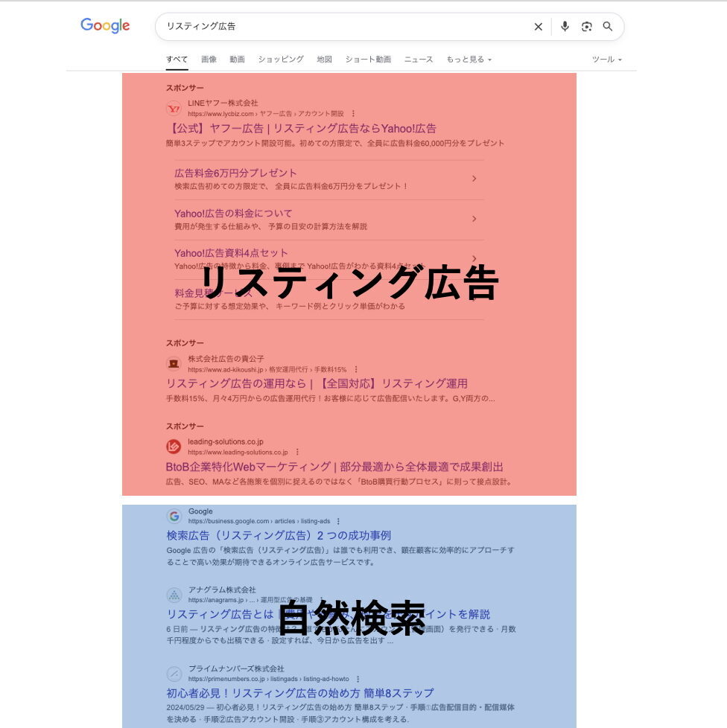Click the スポンサー label above the LINEヤフー ad
Viewport: 727px width, 728px height.
coord(185,89)
